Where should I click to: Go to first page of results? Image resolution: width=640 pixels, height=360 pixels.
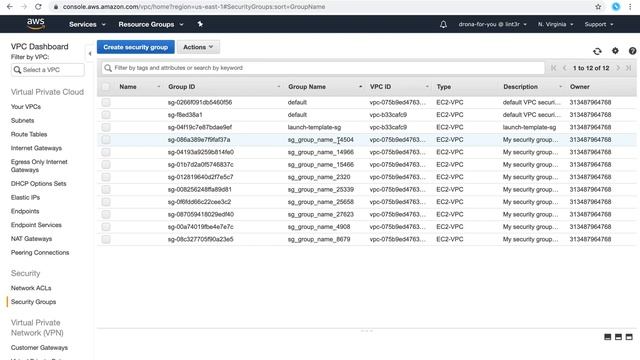pyautogui.click(x=553, y=68)
